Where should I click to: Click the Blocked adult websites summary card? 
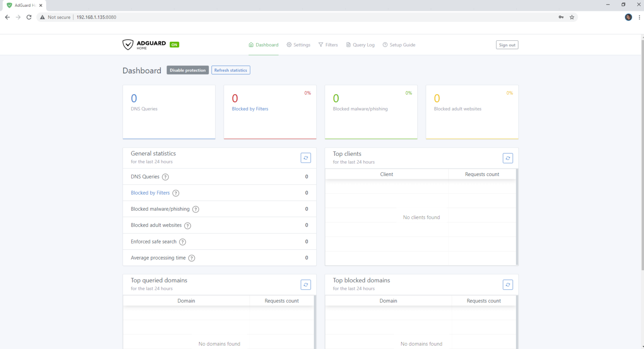pos(472,112)
